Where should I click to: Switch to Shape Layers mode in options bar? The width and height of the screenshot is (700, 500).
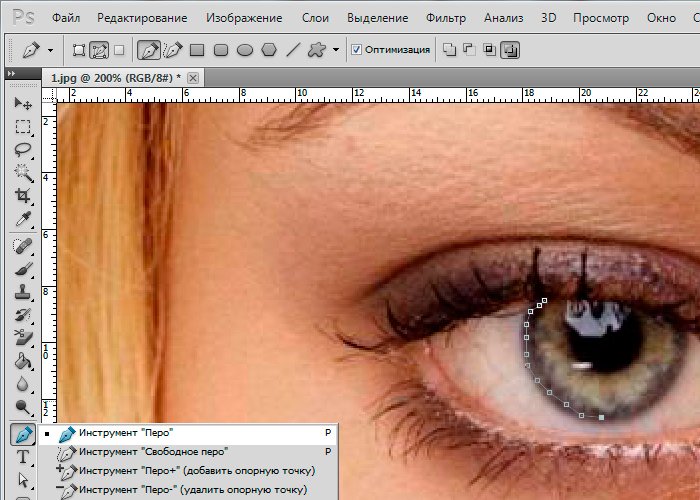point(79,49)
